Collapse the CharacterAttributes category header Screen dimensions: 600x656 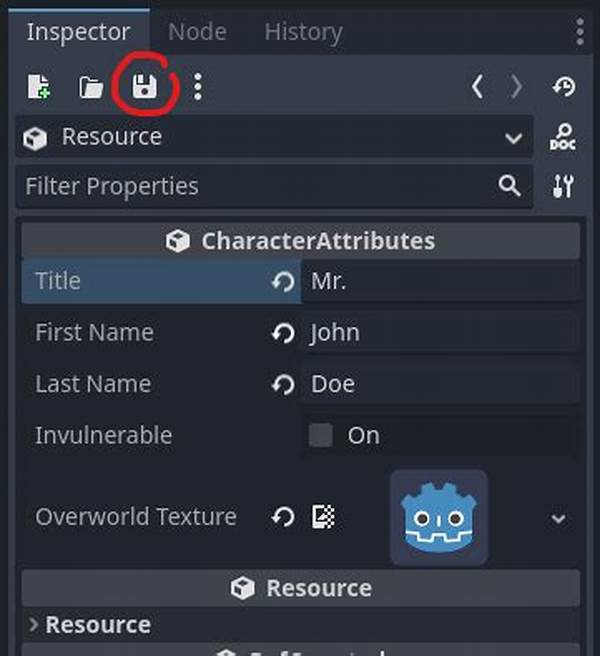click(301, 241)
